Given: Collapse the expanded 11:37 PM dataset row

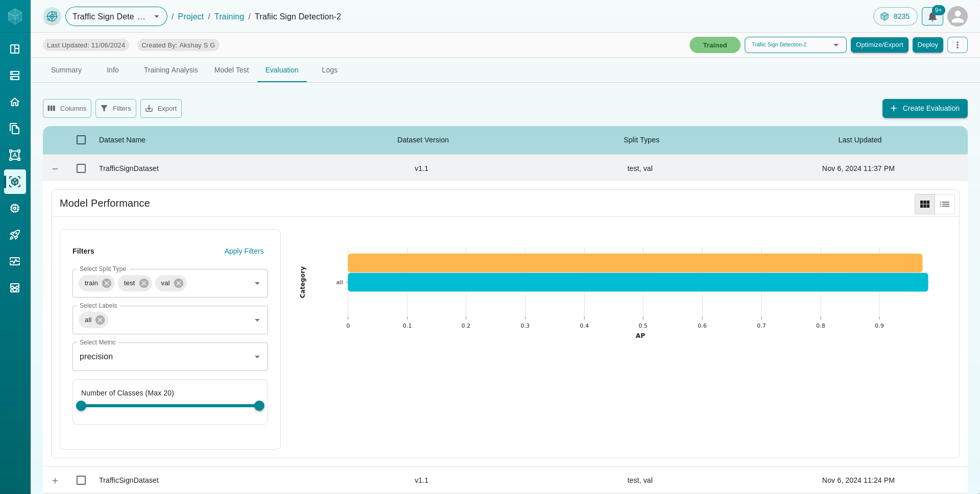Looking at the screenshot, I should pos(55,168).
